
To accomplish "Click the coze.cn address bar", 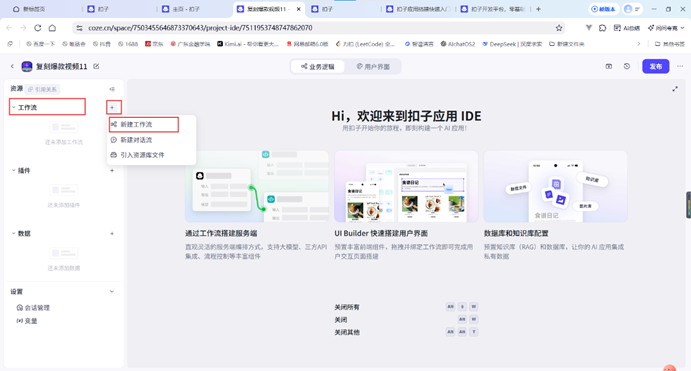I will (318, 28).
